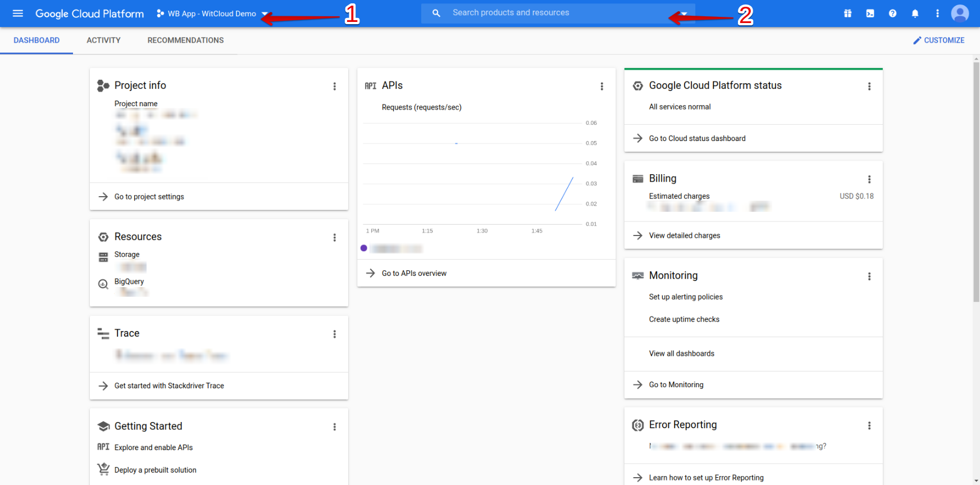Open BigQuery resource link
The width and height of the screenshot is (980, 485).
(x=129, y=282)
